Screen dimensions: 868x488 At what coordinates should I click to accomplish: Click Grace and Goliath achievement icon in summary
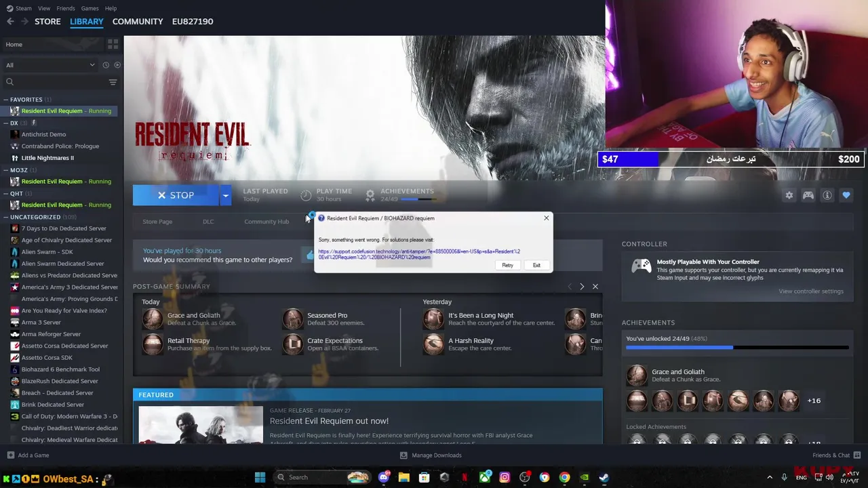[x=153, y=319]
